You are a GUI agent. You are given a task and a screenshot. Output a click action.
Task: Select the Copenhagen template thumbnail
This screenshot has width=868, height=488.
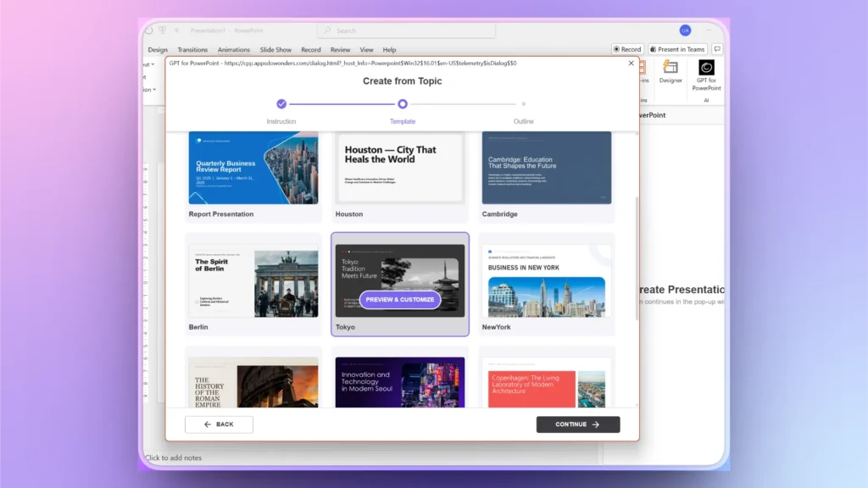547,382
